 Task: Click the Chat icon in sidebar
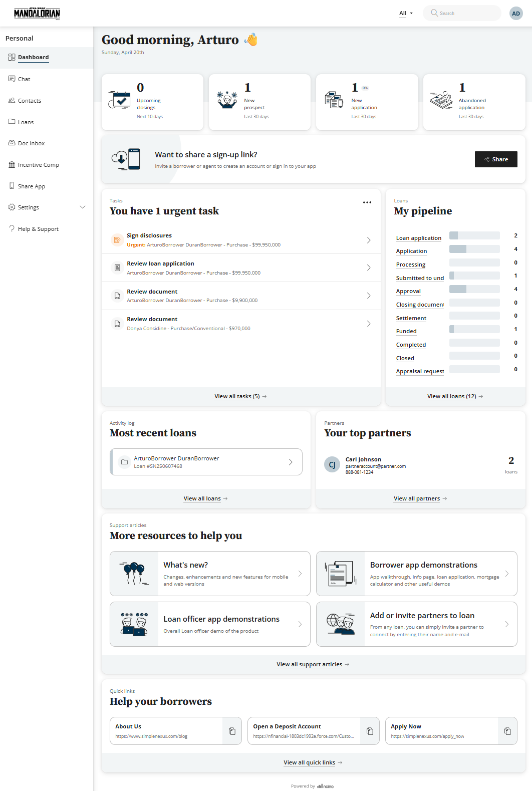coord(12,79)
